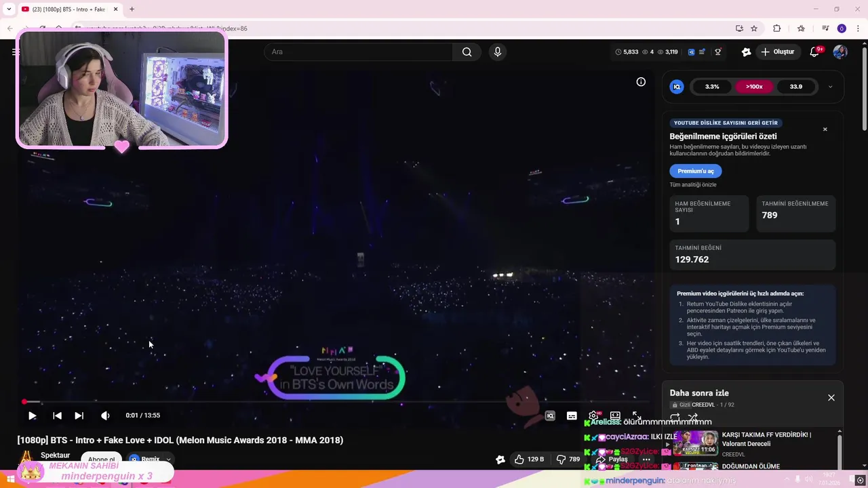
Task: Go to previous video in playlist
Action: [57, 415]
